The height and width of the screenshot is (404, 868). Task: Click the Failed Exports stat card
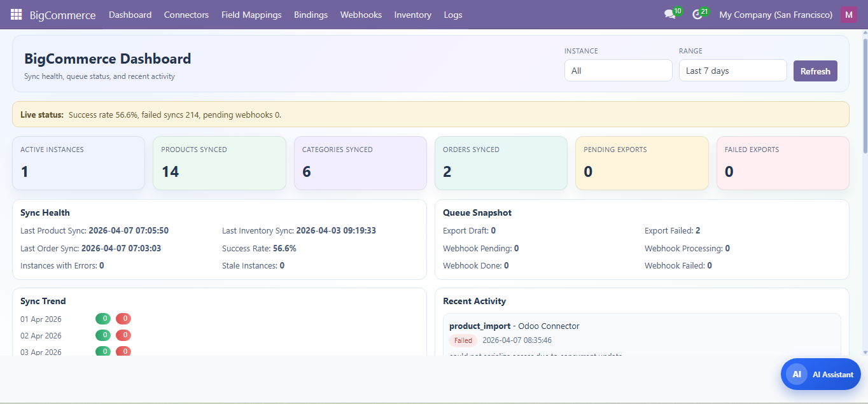click(x=783, y=163)
